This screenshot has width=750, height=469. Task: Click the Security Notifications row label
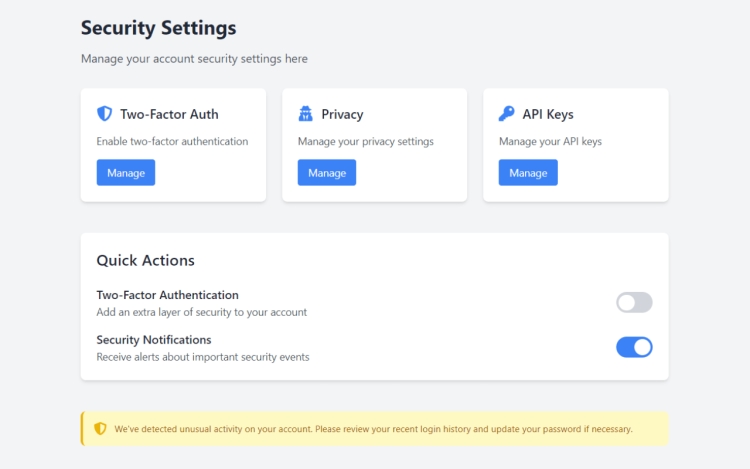(x=154, y=340)
